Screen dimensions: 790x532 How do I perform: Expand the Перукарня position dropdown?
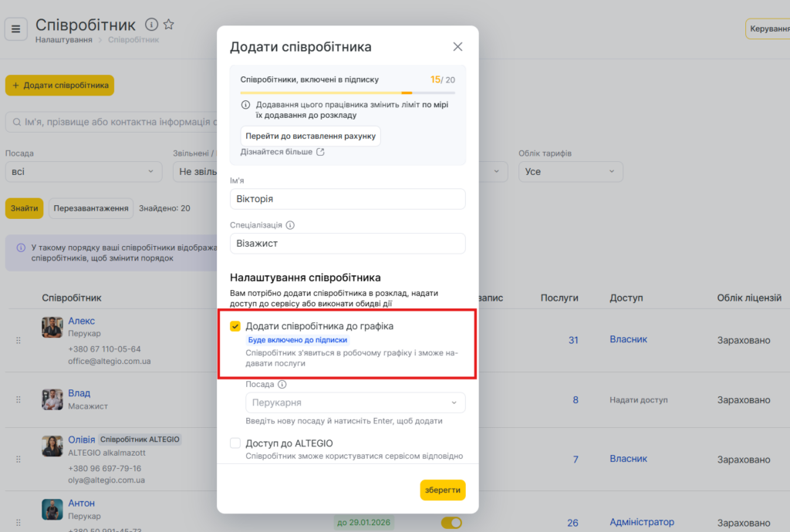coord(355,402)
